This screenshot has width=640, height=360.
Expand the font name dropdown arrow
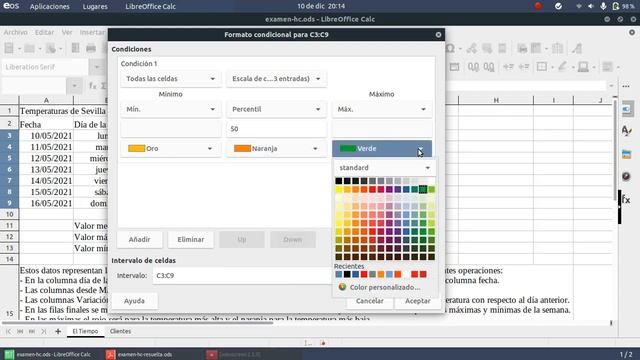[97, 67]
